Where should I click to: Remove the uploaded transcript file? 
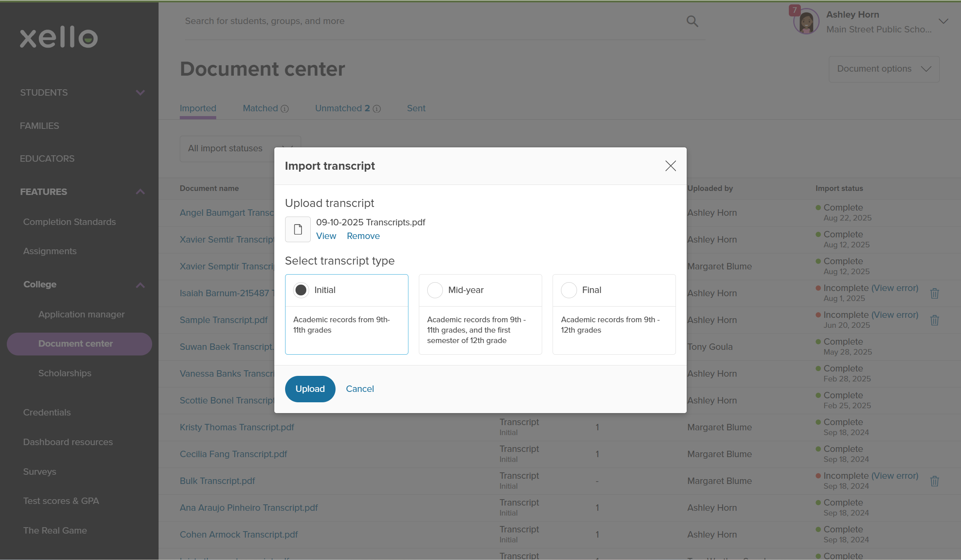point(363,236)
